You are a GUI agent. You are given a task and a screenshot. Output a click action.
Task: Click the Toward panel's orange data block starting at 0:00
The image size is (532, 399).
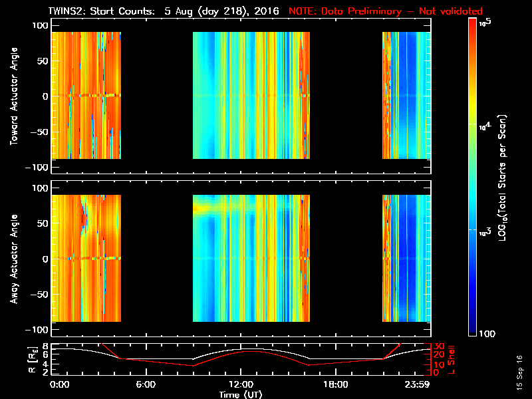[86, 95]
